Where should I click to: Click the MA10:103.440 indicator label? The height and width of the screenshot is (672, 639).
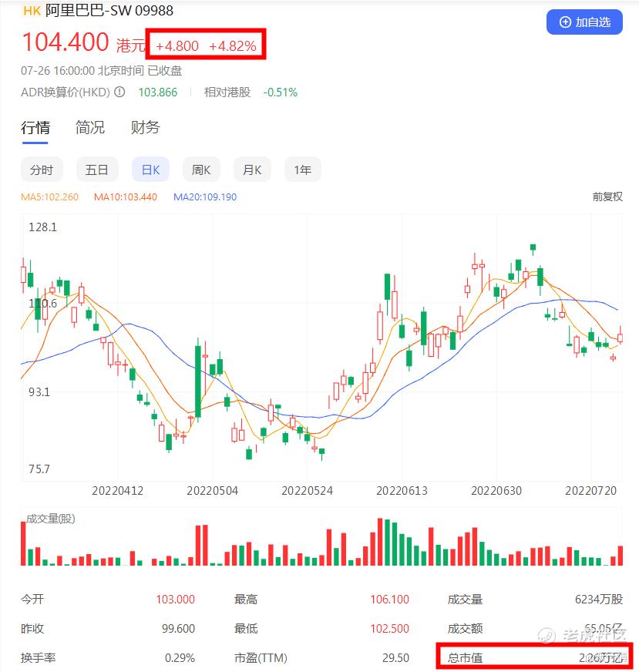point(126,197)
